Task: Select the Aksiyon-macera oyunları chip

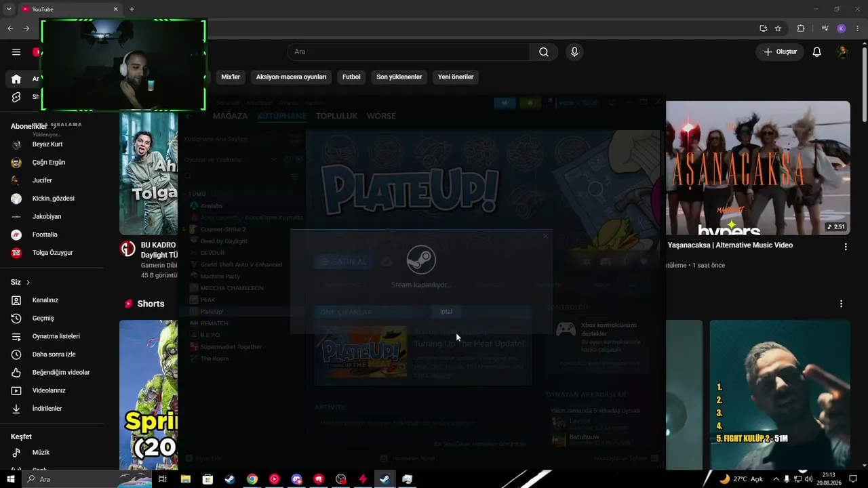Action: pyautogui.click(x=291, y=77)
